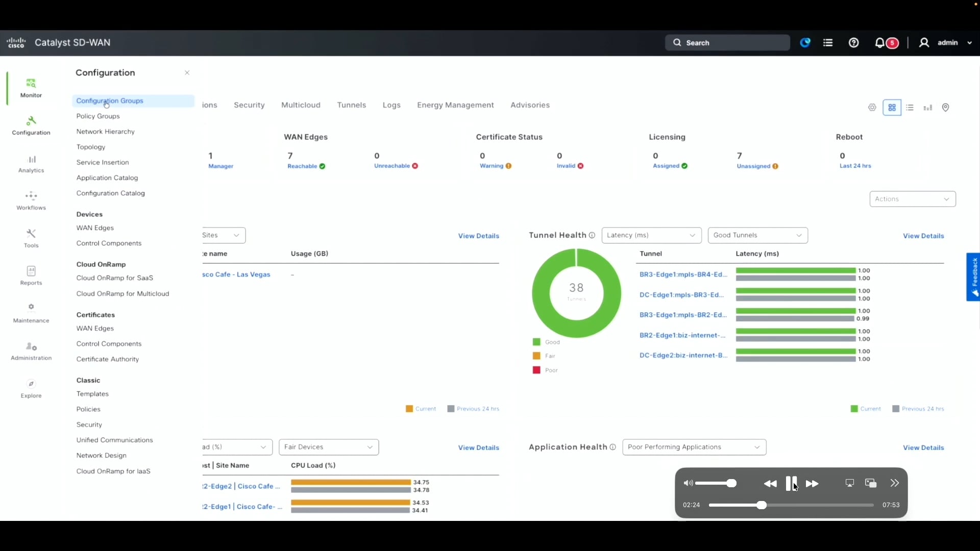Open the Maintenance sidebar section

(x=31, y=313)
